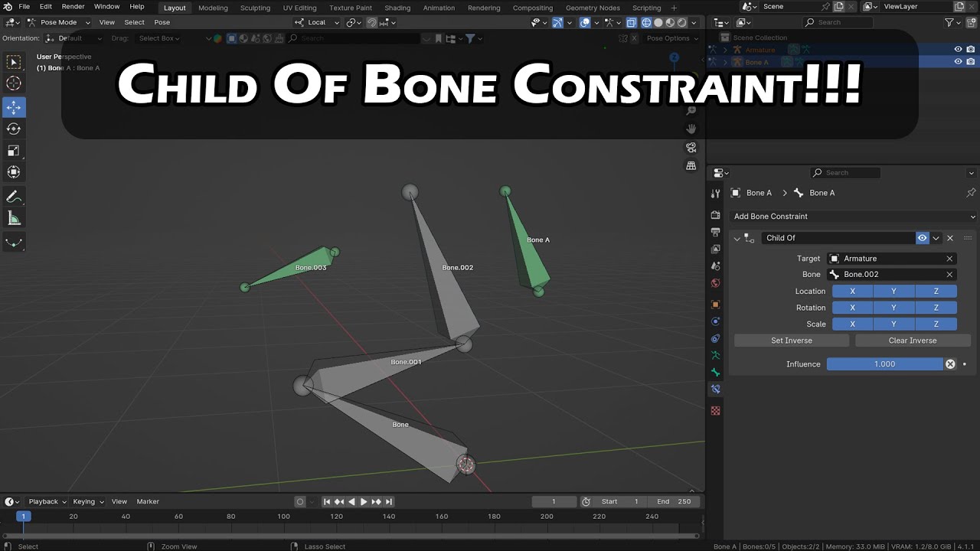Remove the Child Of constraint

pos(950,238)
